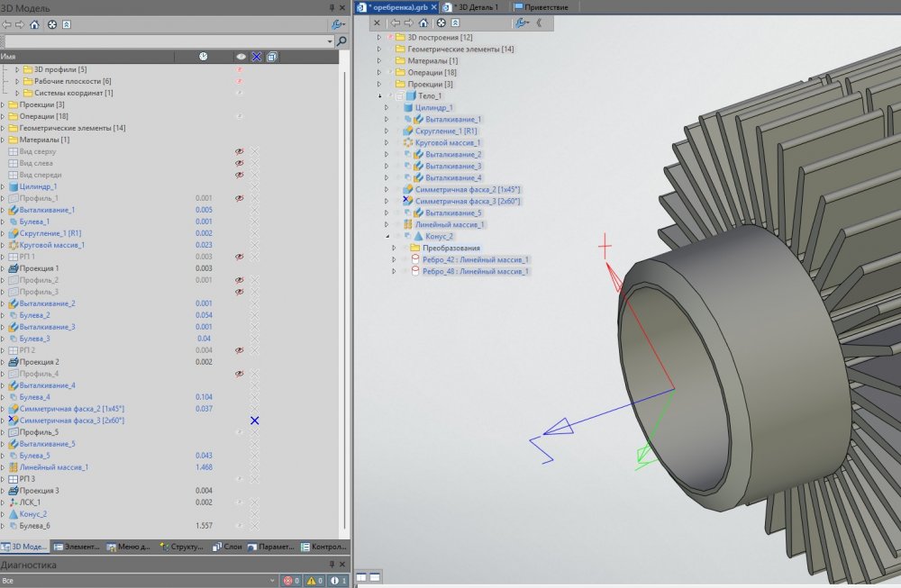The image size is (901, 588).
Task: Expand Материалы [1] in left panel
Action: tap(3, 140)
